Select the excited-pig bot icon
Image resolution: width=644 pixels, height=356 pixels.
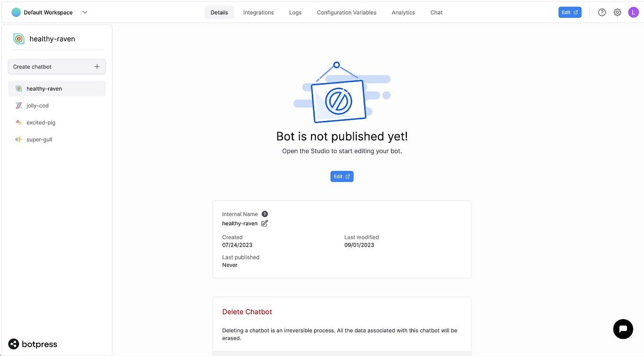18,122
